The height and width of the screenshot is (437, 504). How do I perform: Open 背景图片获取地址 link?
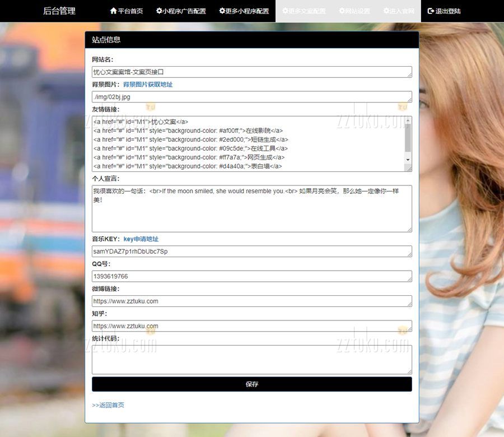point(148,85)
